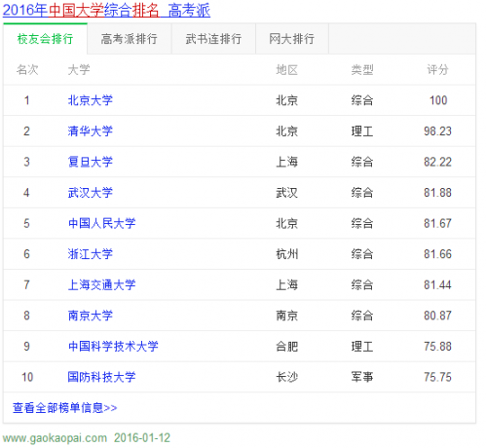Click the 大学 column header
Image resolution: width=486 pixels, height=448 pixels.
(79, 70)
